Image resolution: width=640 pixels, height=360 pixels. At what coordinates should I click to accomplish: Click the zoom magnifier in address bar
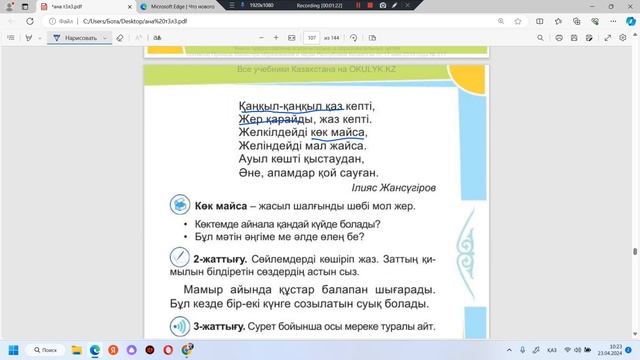pyautogui.click(x=501, y=21)
